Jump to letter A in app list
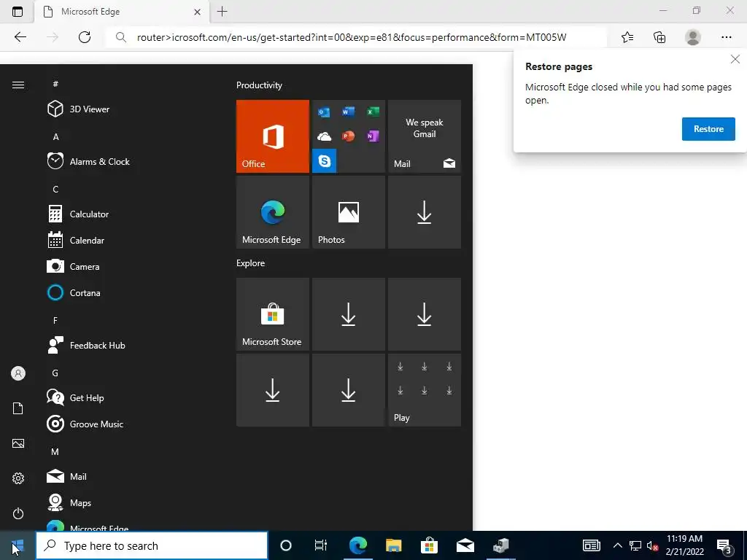The width and height of the screenshot is (747, 560). click(x=55, y=136)
